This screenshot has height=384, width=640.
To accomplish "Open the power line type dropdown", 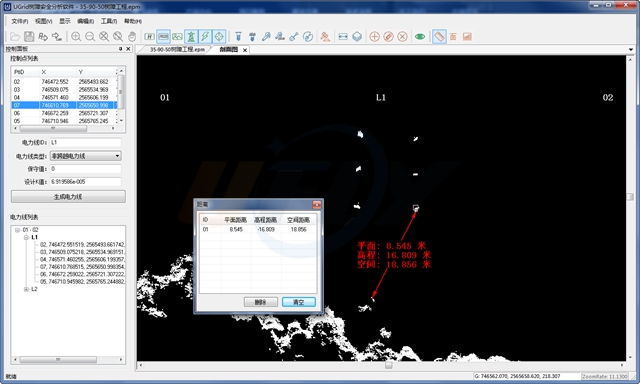I will click(x=86, y=156).
